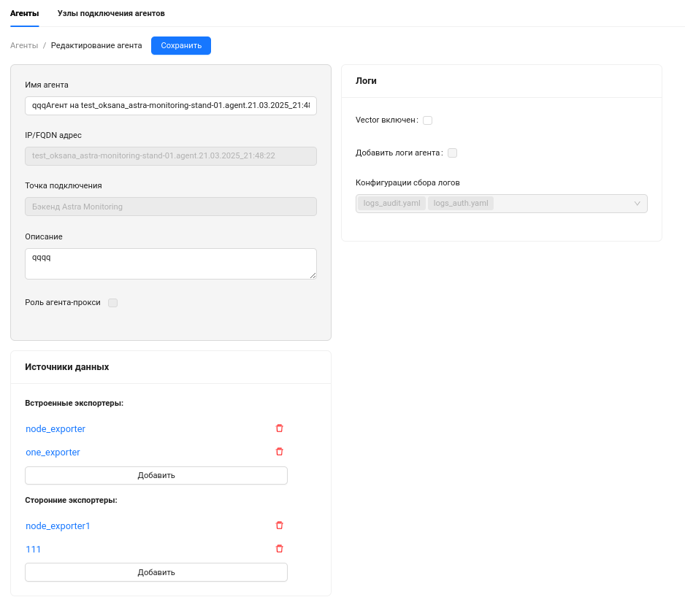Select the logs_auth.yaml tag

pos(461,204)
